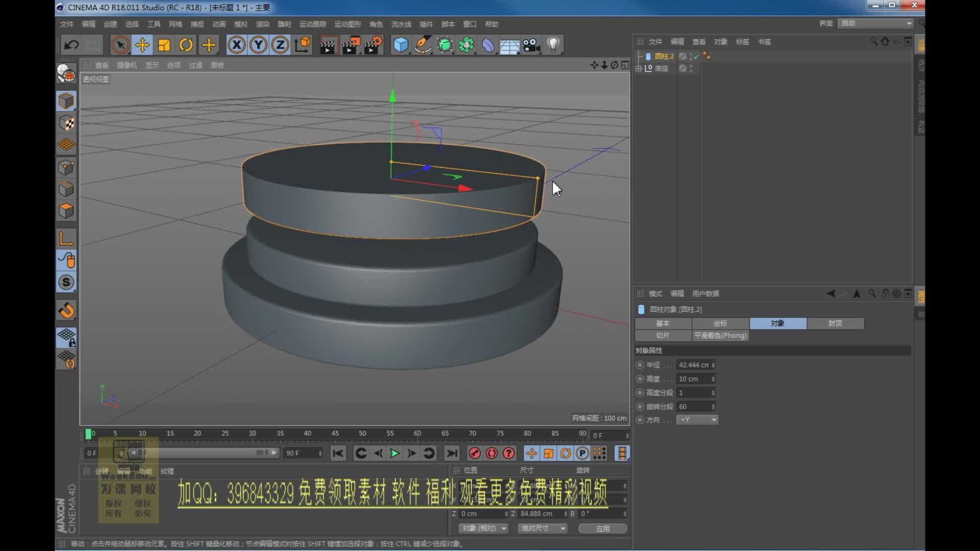Open the 界面 layout dropdown showing 启动
The height and width of the screenshot is (551, 980).
coord(874,23)
